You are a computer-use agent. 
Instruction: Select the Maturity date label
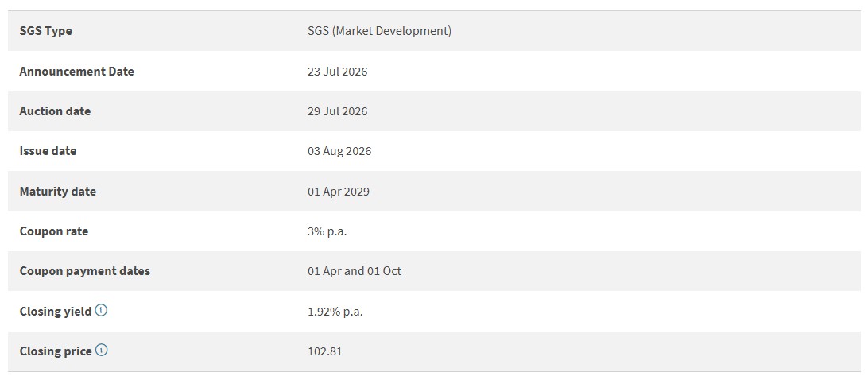pyautogui.click(x=57, y=192)
